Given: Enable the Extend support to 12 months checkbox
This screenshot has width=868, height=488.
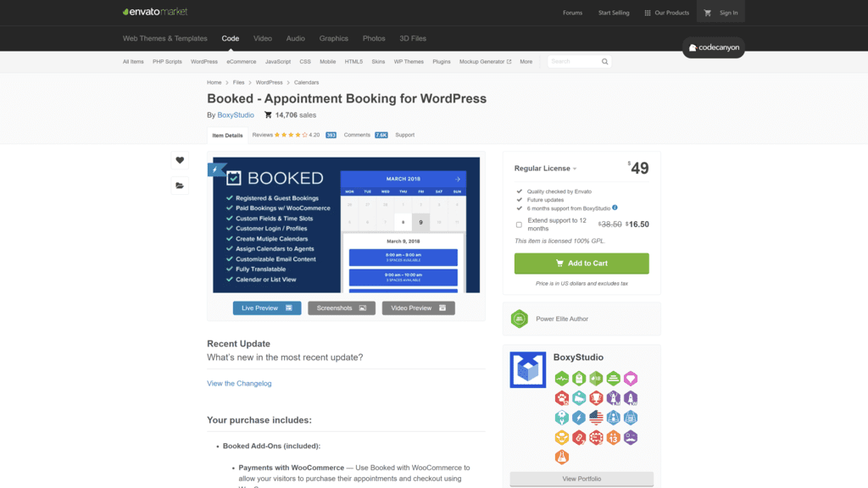Looking at the screenshot, I should pyautogui.click(x=519, y=225).
